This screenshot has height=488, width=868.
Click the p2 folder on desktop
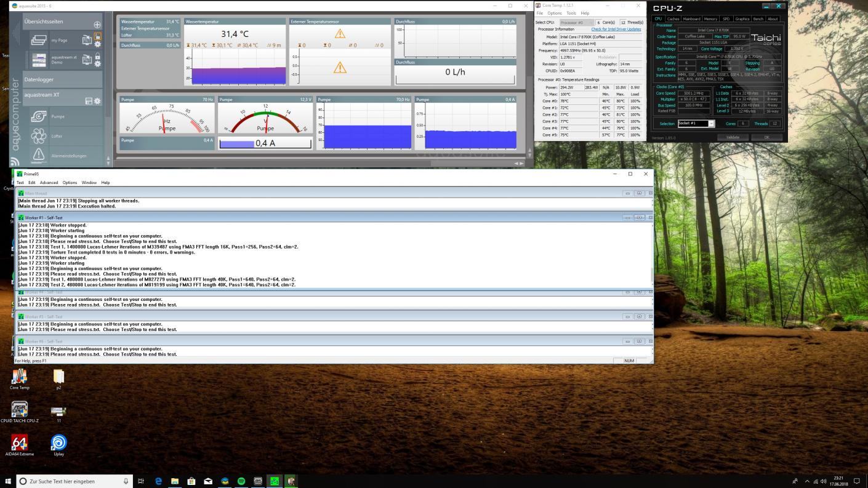[58, 379]
